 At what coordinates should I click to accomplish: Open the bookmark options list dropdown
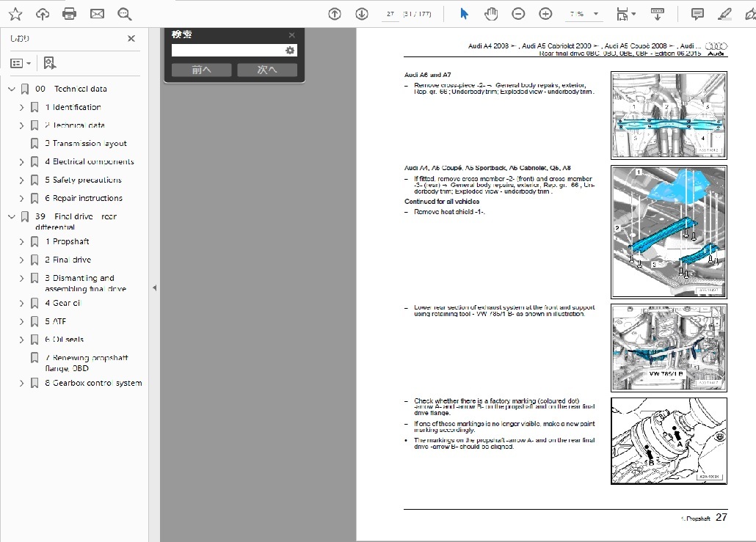(21, 63)
